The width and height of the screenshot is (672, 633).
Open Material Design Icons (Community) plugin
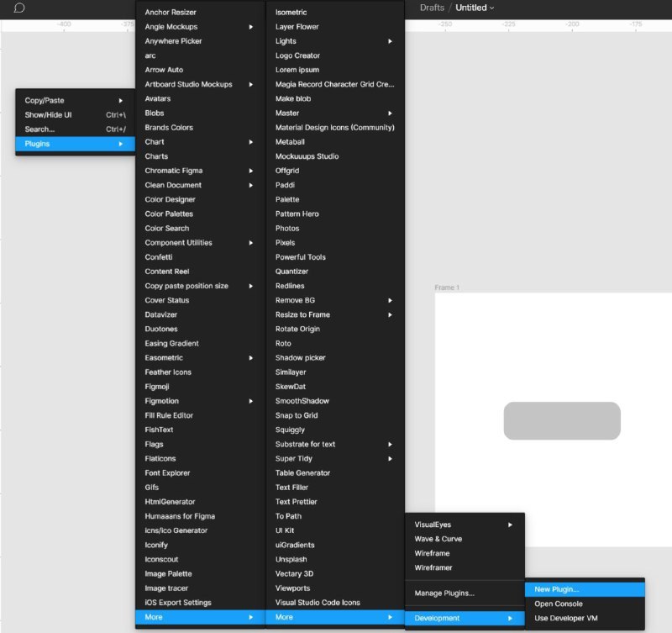pyautogui.click(x=335, y=128)
